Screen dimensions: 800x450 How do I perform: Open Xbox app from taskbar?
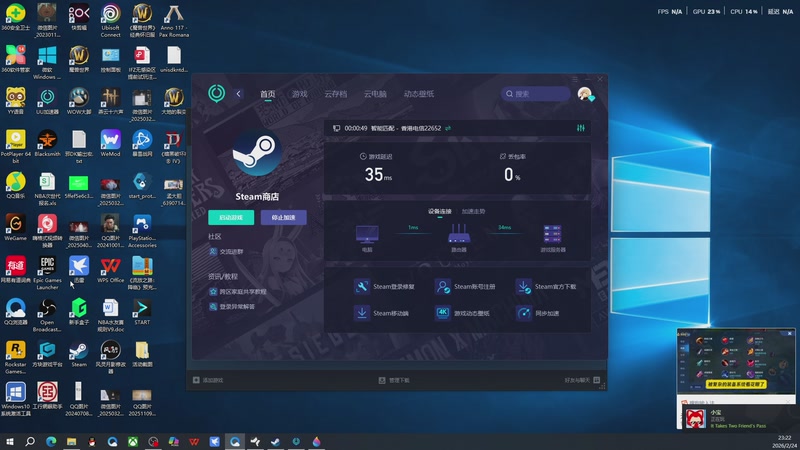pyautogui.click(x=133, y=441)
